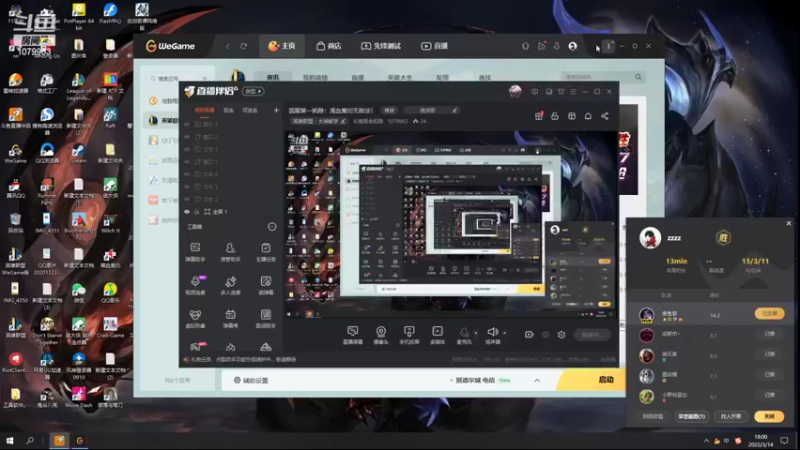This screenshot has height=450, width=800.
Task: Switch to the second scene tab in 直播伴侣
Action: (229, 110)
